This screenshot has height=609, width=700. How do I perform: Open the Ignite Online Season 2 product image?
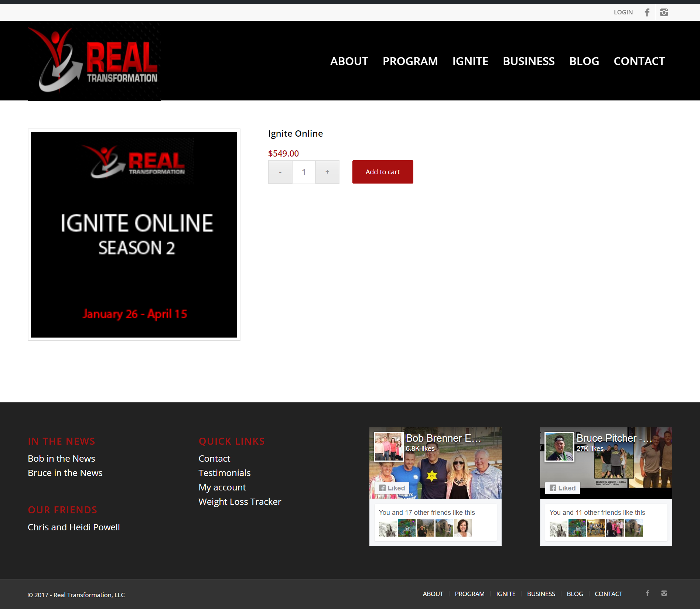[134, 235]
